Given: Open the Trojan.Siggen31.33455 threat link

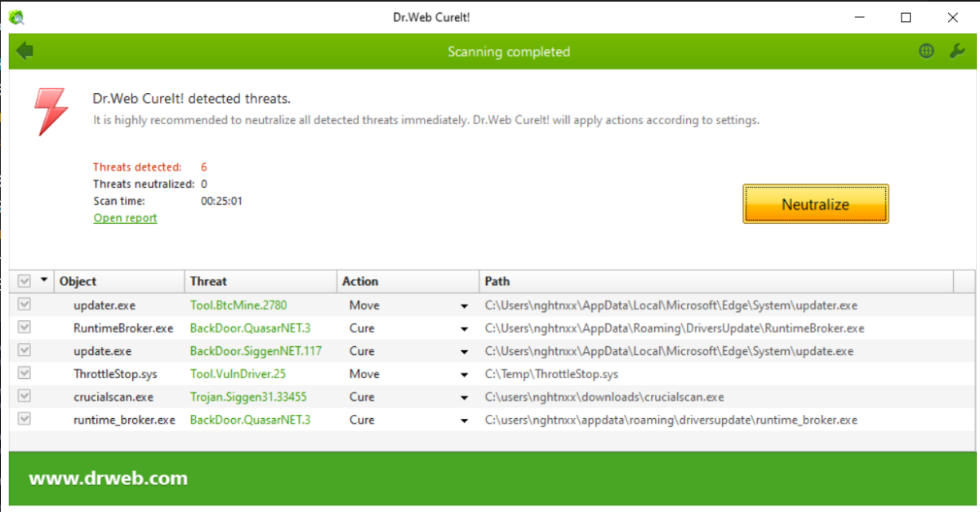Looking at the screenshot, I should tap(248, 397).
